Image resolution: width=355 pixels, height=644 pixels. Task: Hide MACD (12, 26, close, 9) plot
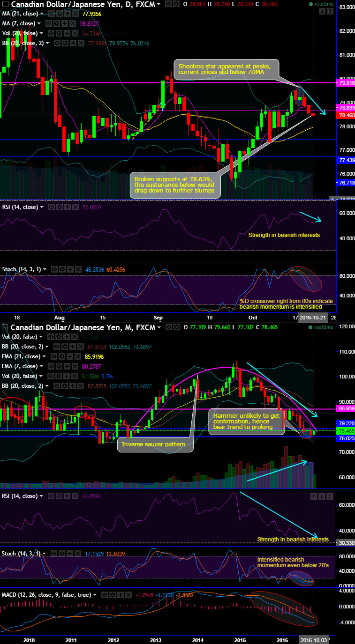click(x=104, y=595)
